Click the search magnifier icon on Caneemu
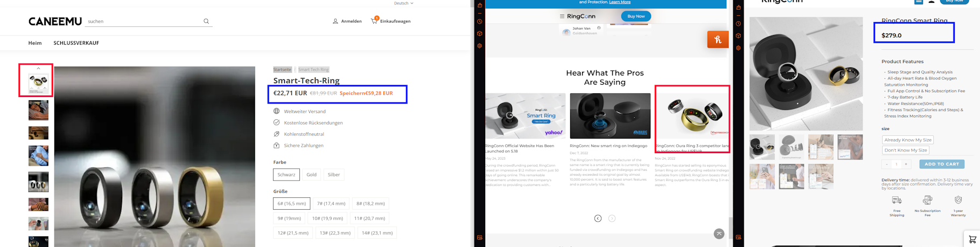Viewport: 980px width, 247px height. (206, 22)
